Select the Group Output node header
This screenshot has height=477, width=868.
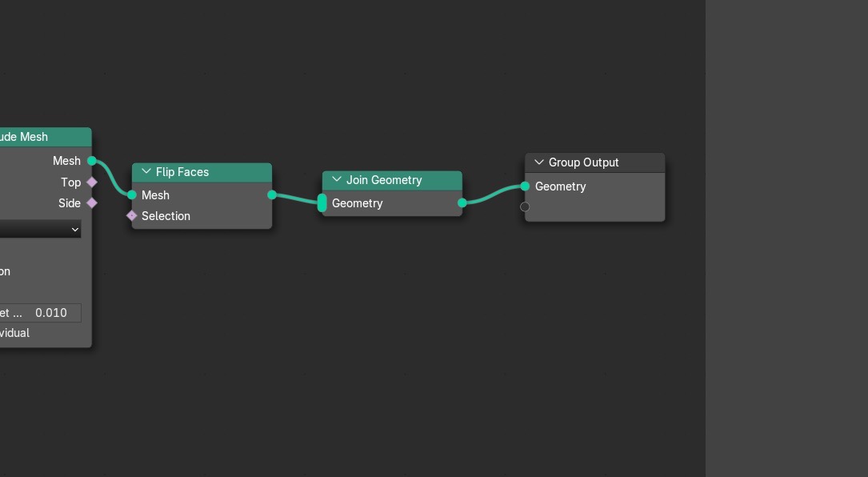595,163
